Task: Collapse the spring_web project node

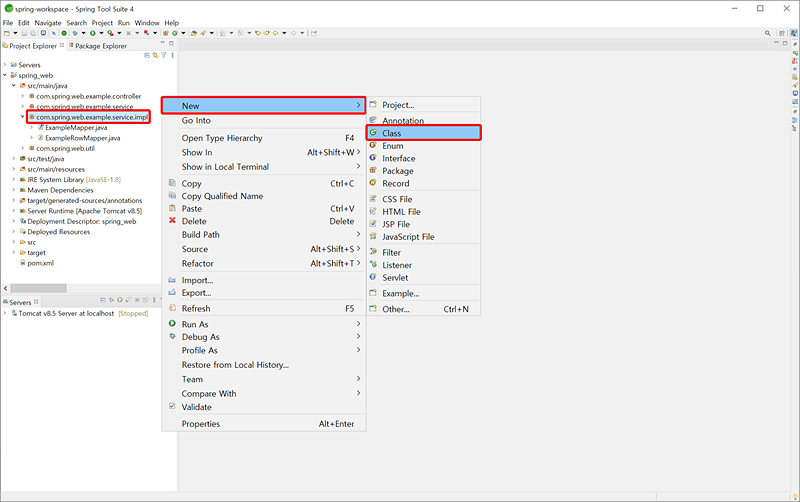Action: [x=5, y=75]
